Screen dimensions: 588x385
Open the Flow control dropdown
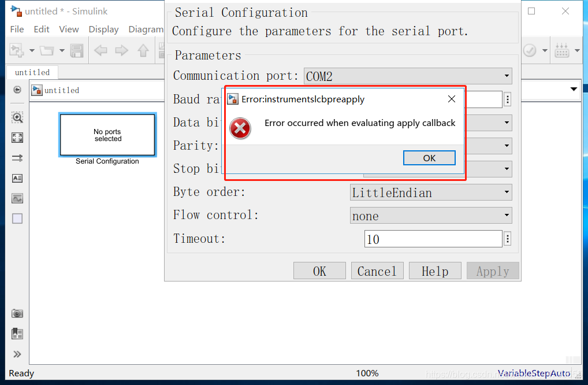[x=431, y=216]
